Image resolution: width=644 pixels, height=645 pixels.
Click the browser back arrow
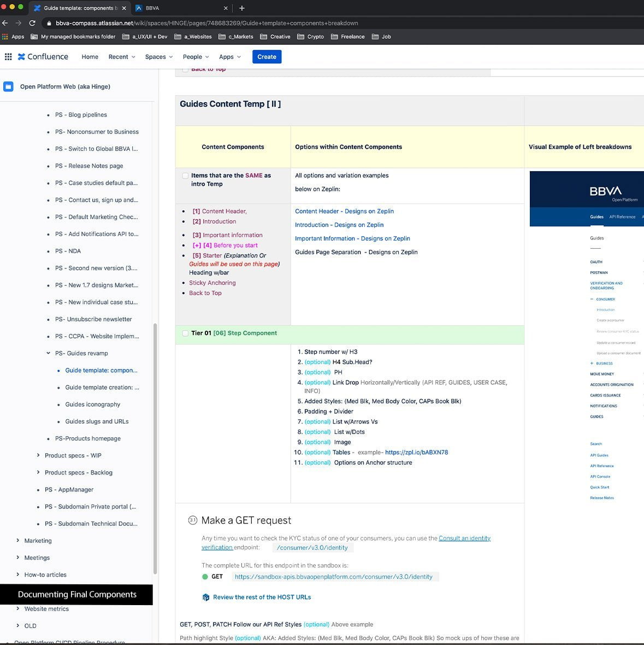tap(5, 23)
